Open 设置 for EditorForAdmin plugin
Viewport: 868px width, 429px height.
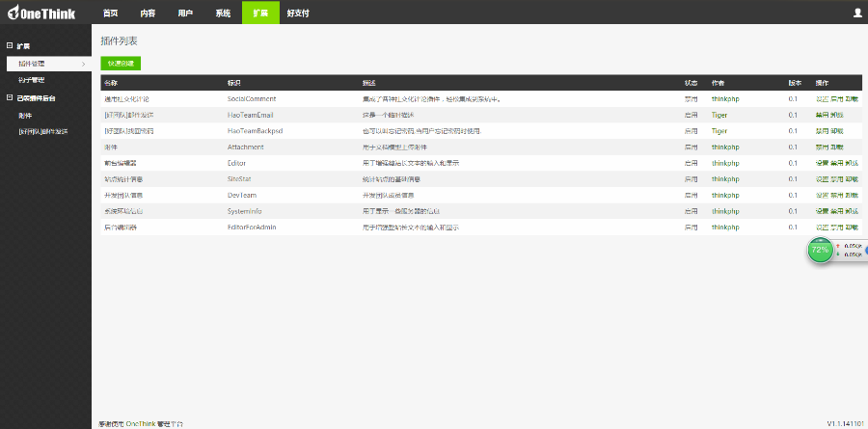click(822, 228)
